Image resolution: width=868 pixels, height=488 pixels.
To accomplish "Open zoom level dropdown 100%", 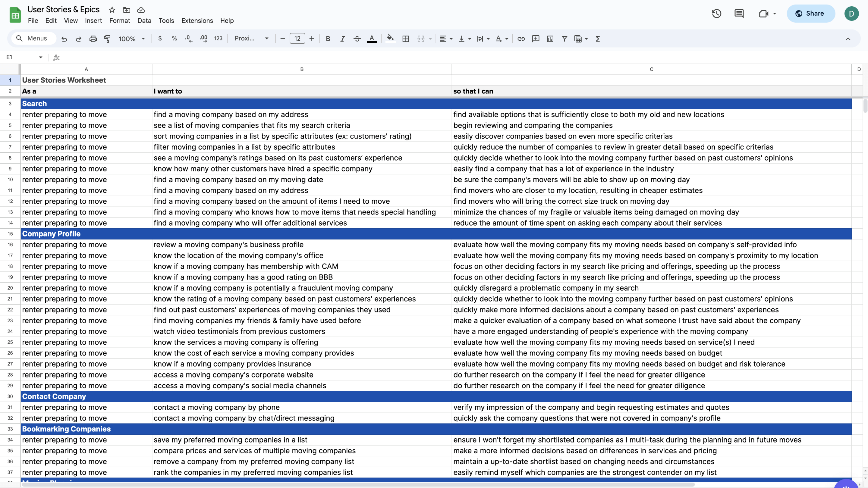I will [x=132, y=39].
